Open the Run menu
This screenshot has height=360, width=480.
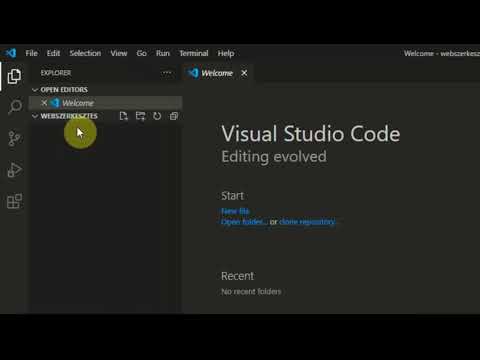coord(163,53)
